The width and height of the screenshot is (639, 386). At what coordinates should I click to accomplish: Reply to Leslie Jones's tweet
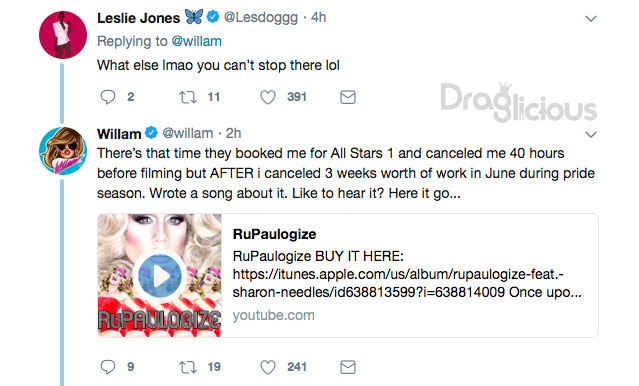(108, 97)
